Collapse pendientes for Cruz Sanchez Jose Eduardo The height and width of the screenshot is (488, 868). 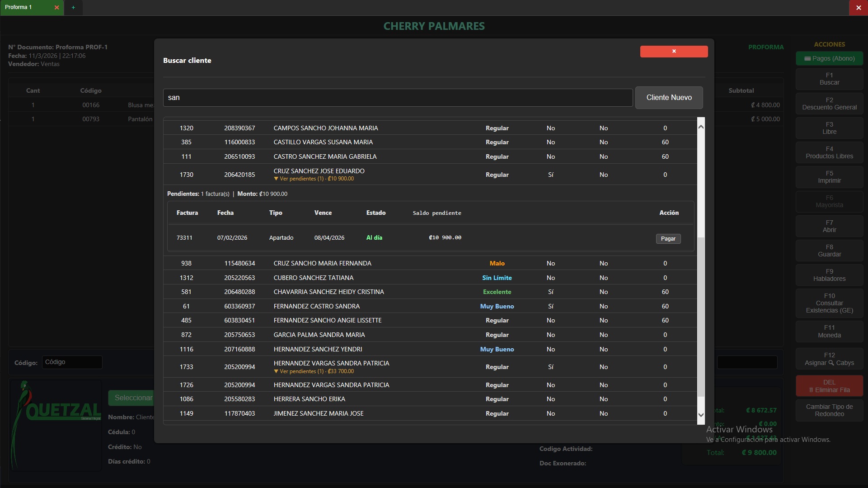pos(314,179)
